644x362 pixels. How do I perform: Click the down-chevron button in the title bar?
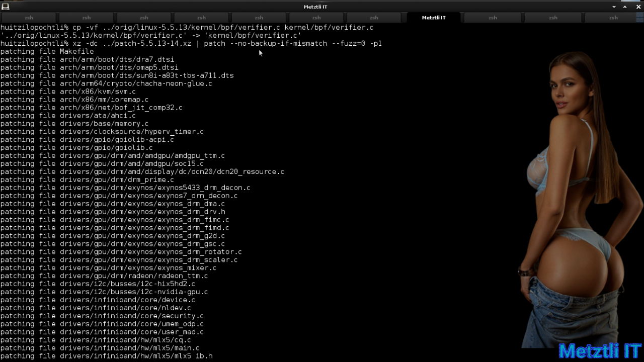614,7
